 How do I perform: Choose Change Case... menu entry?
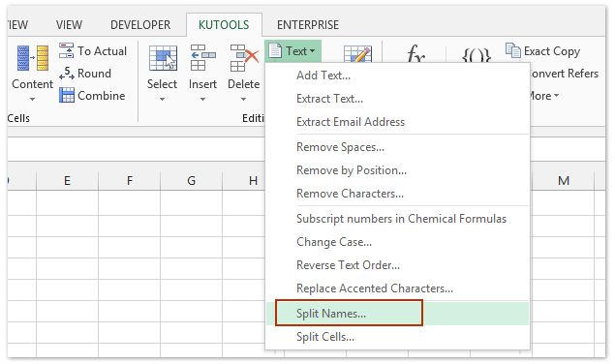coord(397,242)
